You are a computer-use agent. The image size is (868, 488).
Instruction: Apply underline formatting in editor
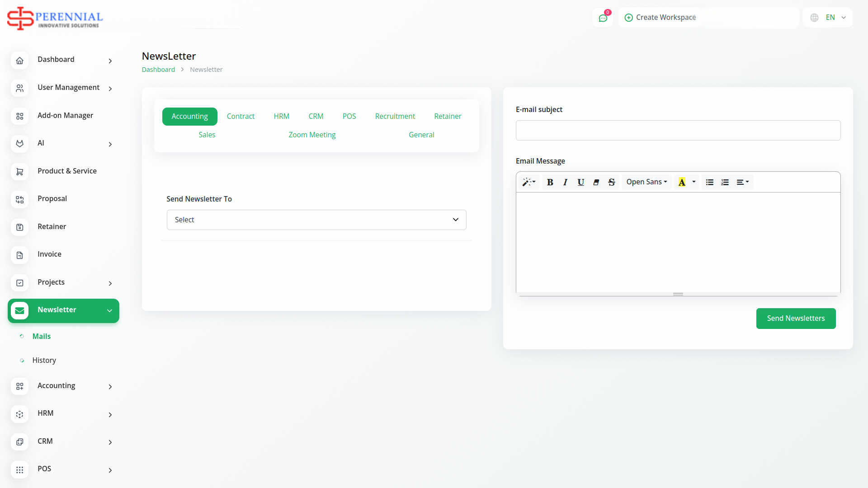pos(580,182)
